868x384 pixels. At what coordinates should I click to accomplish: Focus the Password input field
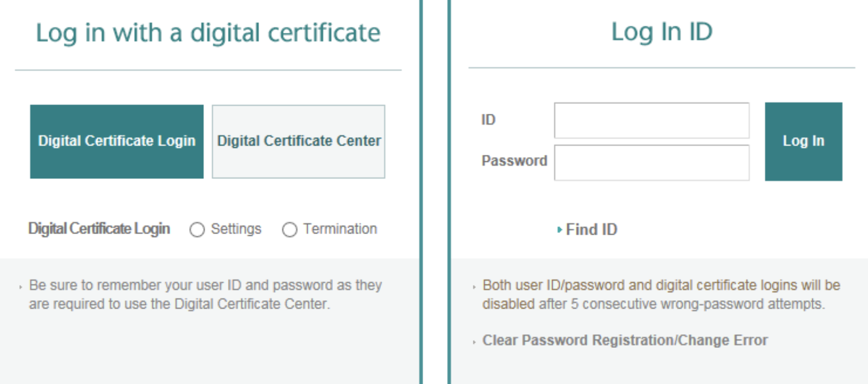point(652,162)
